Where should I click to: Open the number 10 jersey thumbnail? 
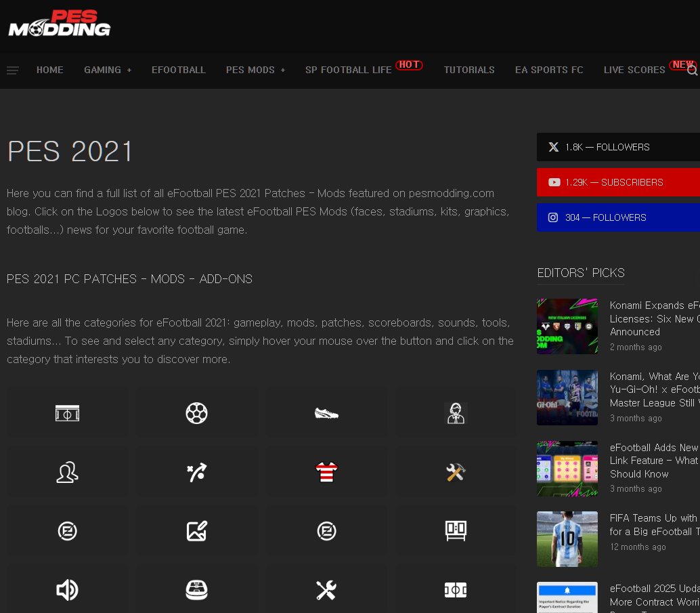(567, 539)
